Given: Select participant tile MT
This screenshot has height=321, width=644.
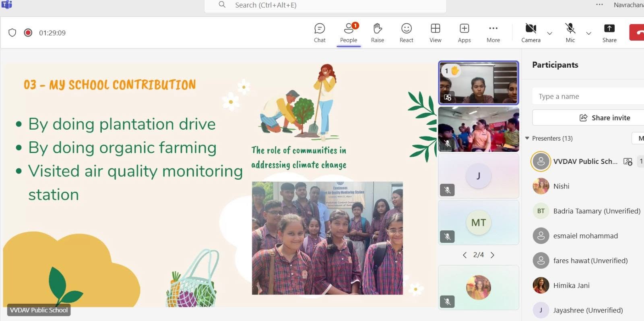Looking at the screenshot, I should tap(478, 222).
